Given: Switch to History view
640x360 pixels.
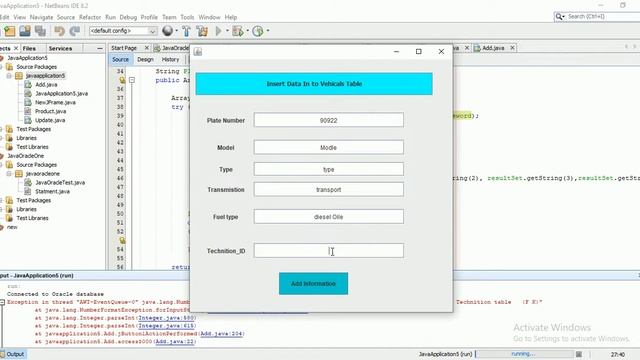Looking at the screenshot, I should (170, 60).
